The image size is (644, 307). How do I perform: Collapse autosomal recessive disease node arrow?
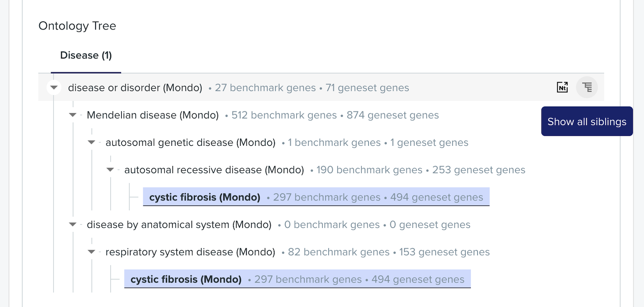(x=110, y=170)
